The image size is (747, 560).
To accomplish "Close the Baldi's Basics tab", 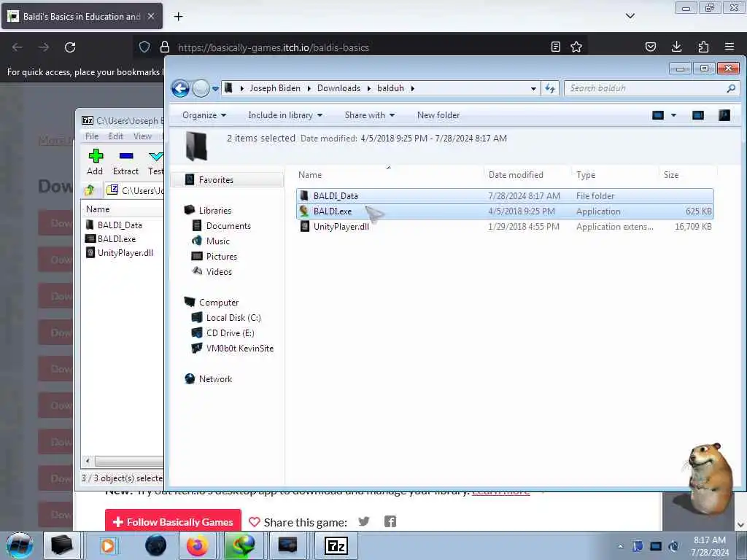I will click(150, 16).
